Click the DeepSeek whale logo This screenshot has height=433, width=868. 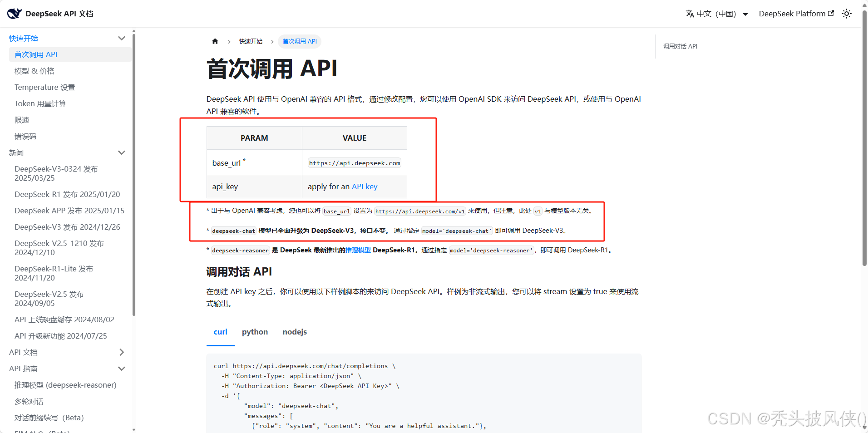[x=14, y=14]
